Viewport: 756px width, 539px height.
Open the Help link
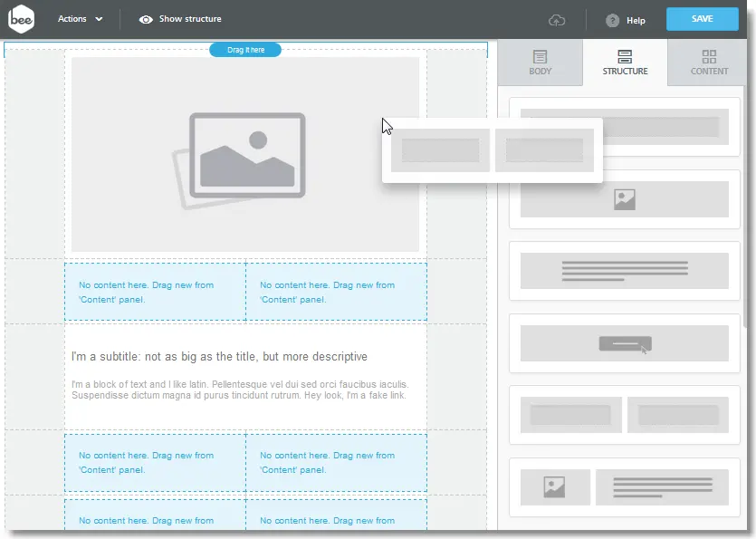[x=636, y=20]
